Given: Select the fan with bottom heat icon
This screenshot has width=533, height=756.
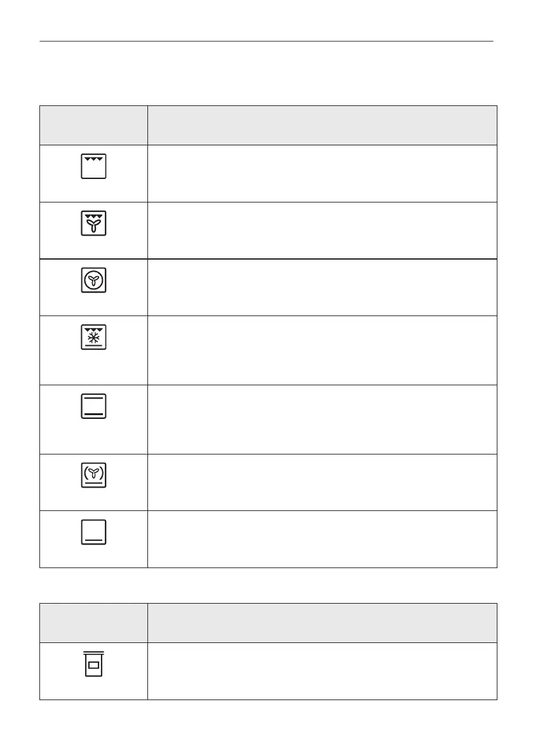Looking at the screenshot, I should pyautogui.click(x=93, y=475).
